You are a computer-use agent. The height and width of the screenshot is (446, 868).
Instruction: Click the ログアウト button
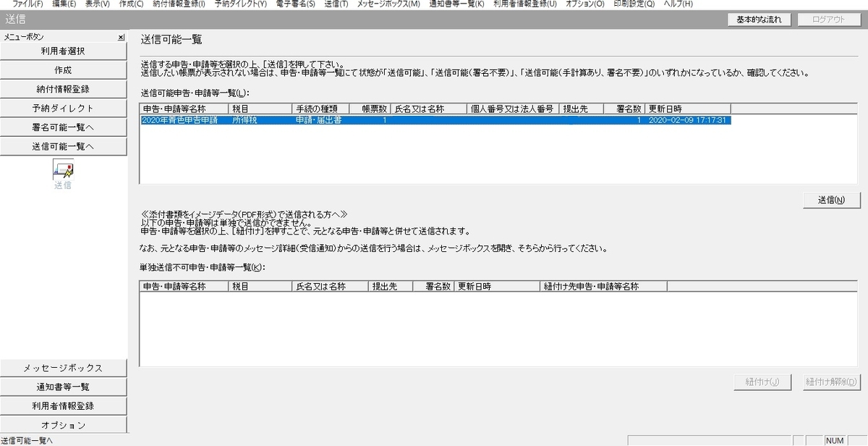pyautogui.click(x=829, y=20)
